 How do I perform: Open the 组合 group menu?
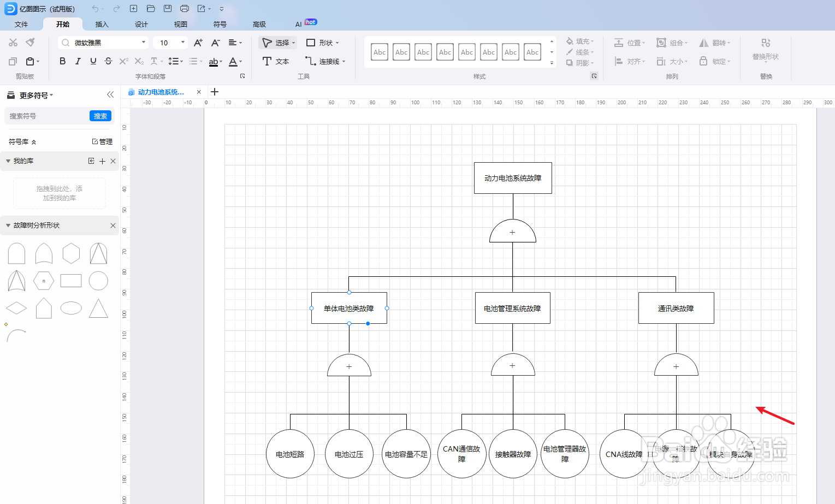672,43
